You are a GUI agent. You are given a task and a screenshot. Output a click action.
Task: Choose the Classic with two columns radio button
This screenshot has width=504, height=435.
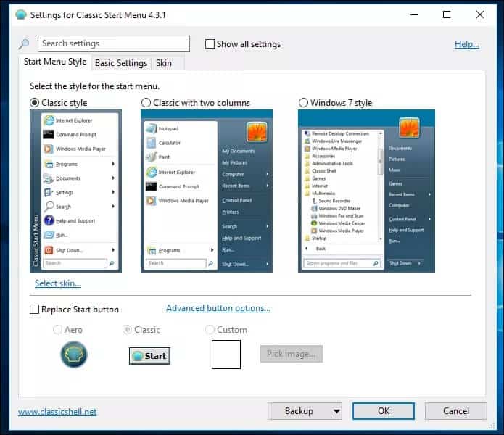pyautogui.click(x=146, y=103)
